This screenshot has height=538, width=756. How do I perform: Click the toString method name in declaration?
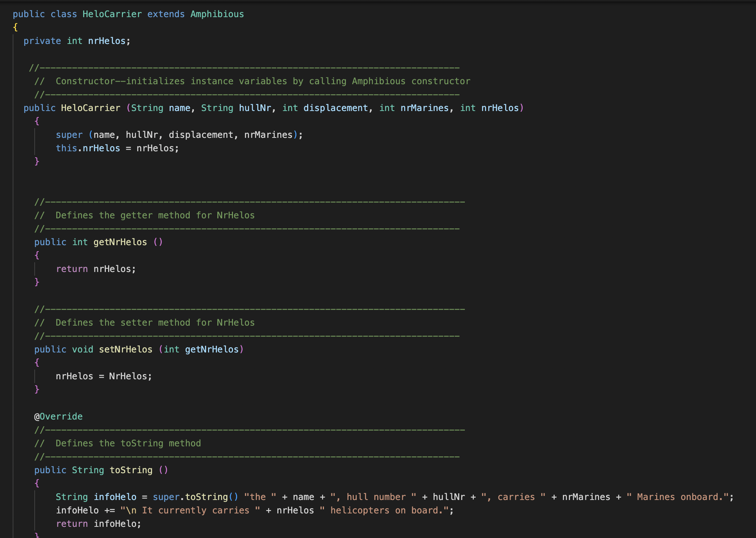(x=131, y=470)
